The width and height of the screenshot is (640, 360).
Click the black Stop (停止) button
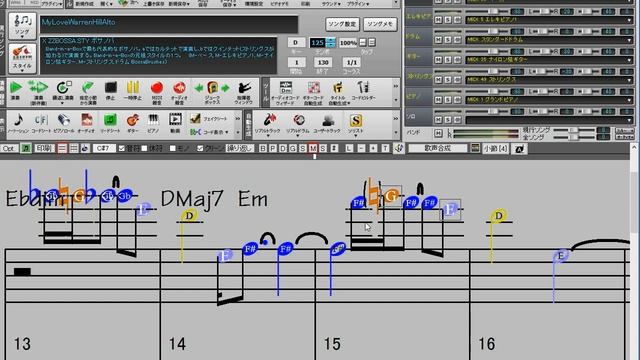tap(111, 87)
